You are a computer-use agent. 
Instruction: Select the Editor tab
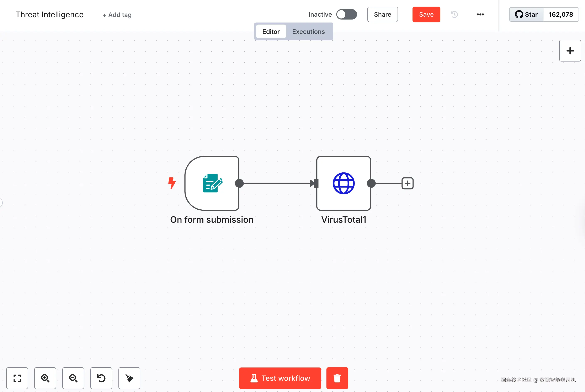pos(271,32)
